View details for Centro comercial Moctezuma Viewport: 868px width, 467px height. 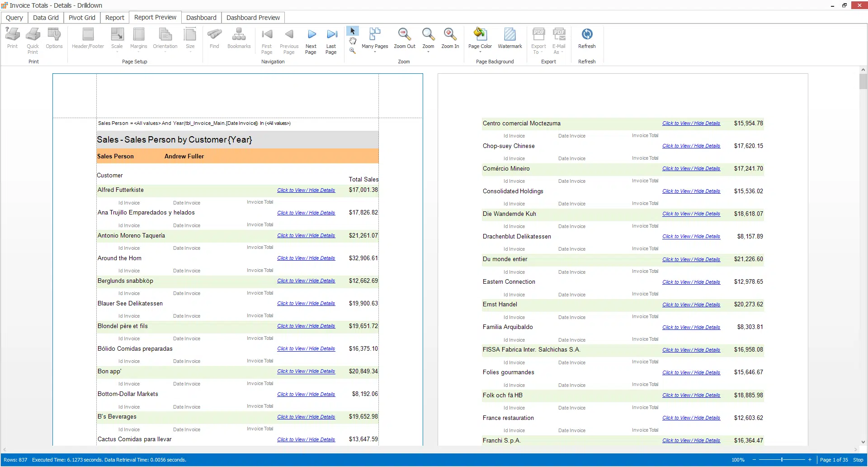tap(691, 123)
